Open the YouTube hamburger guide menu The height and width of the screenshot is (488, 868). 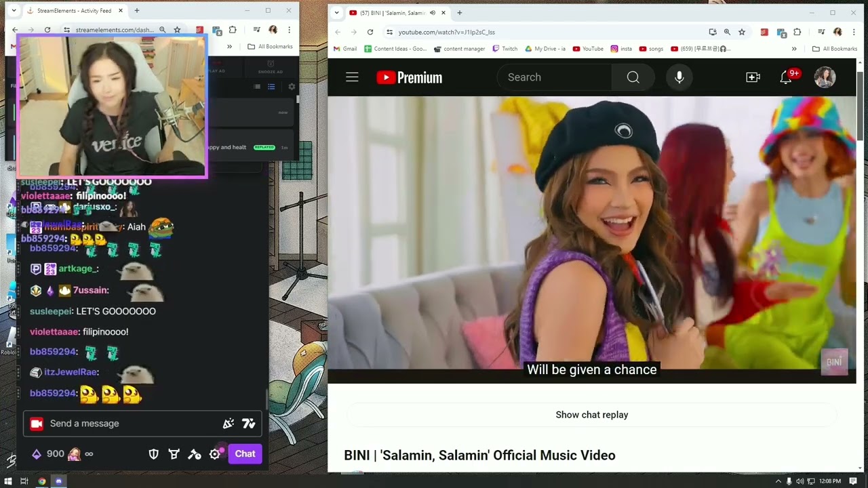[352, 77]
